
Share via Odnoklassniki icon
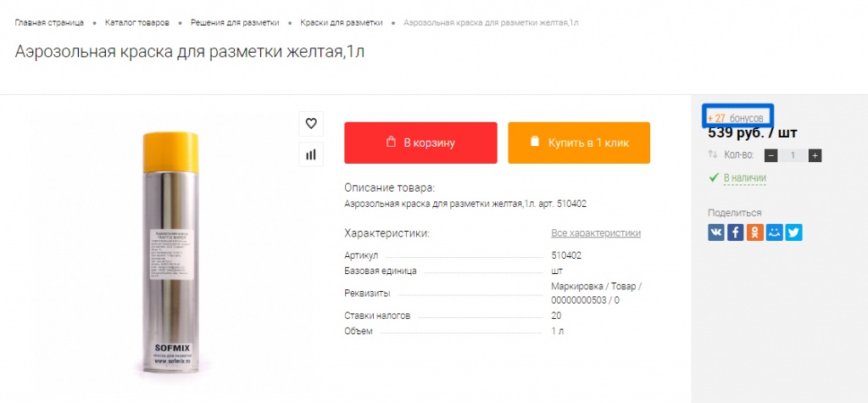click(x=755, y=232)
